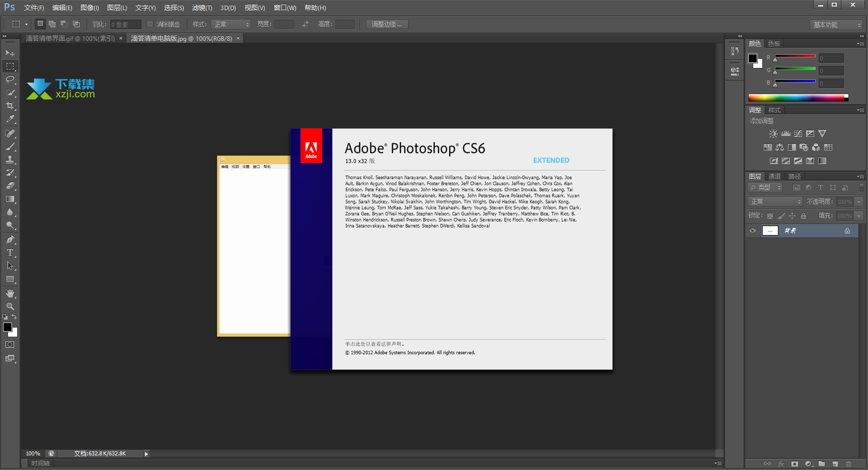868x470 pixels.
Task: Switch to the Channels tab
Action: point(774,177)
